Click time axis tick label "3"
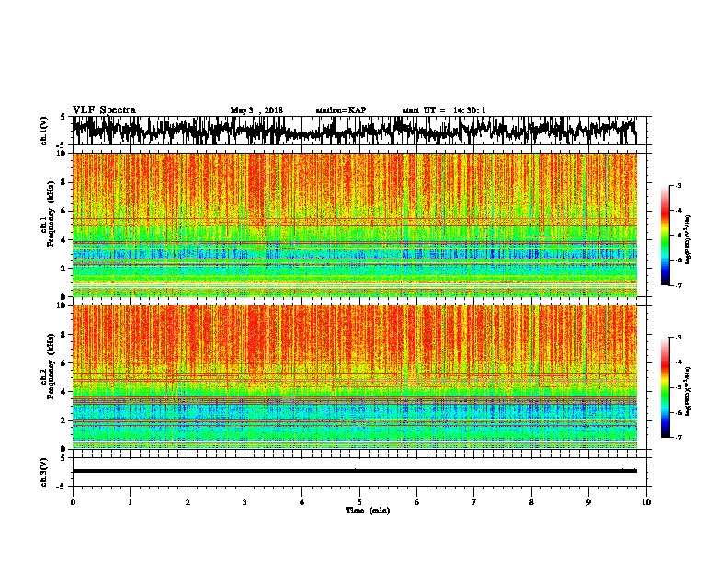The image size is (728, 563). (x=245, y=502)
